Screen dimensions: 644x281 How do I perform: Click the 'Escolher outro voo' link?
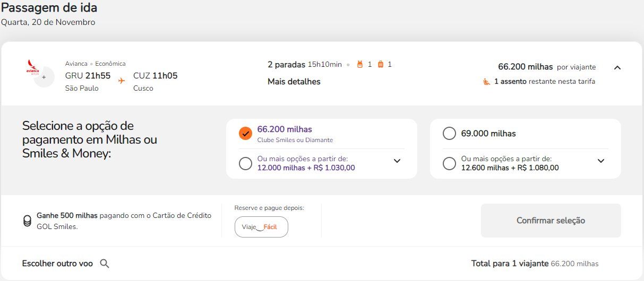(x=57, y=264)
